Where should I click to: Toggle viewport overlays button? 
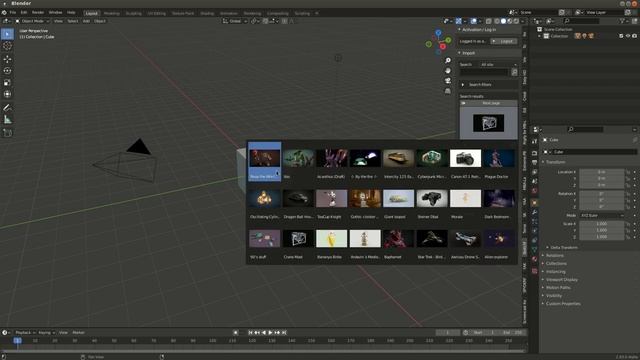(x=473, y=21)
